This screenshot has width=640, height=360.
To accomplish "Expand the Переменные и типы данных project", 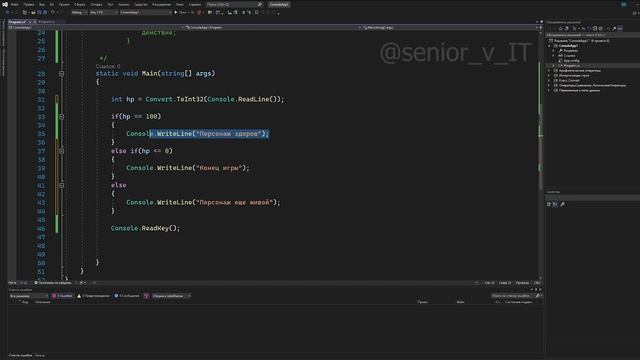I will coord(549,90).
